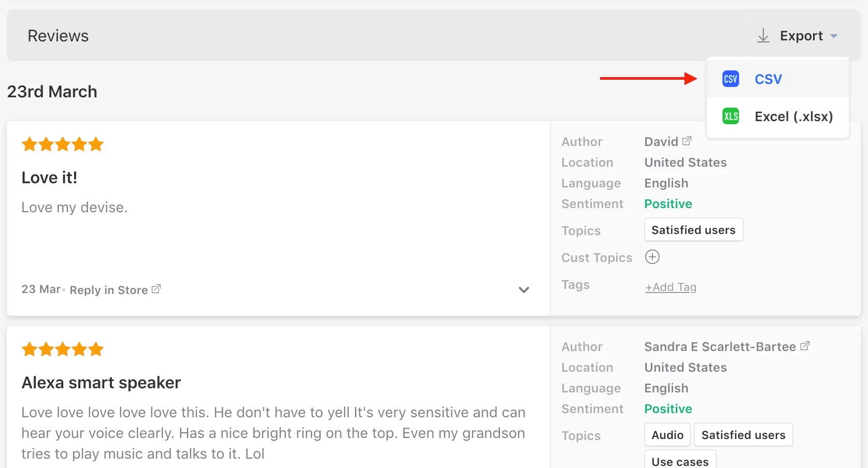Select CSV from the export menu
The image size is (868, 468).
(769, 79)
